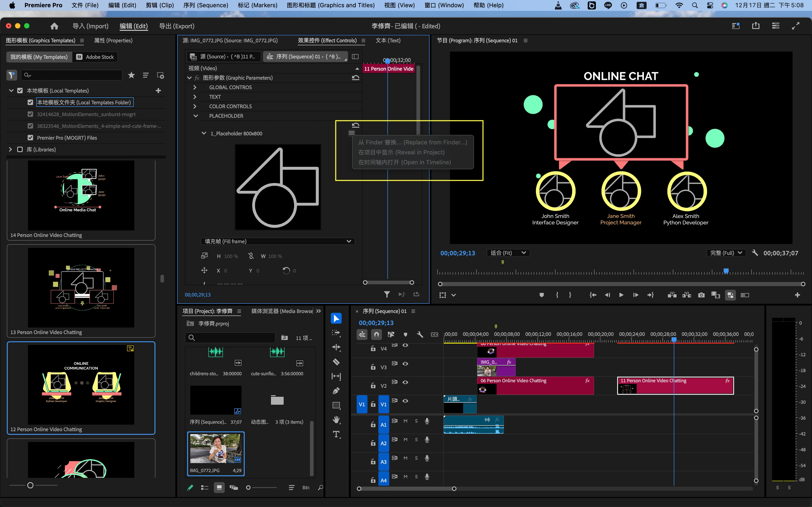
Task: Open the Export workspace
Action: pyautogui.click(x=176, y=26)
